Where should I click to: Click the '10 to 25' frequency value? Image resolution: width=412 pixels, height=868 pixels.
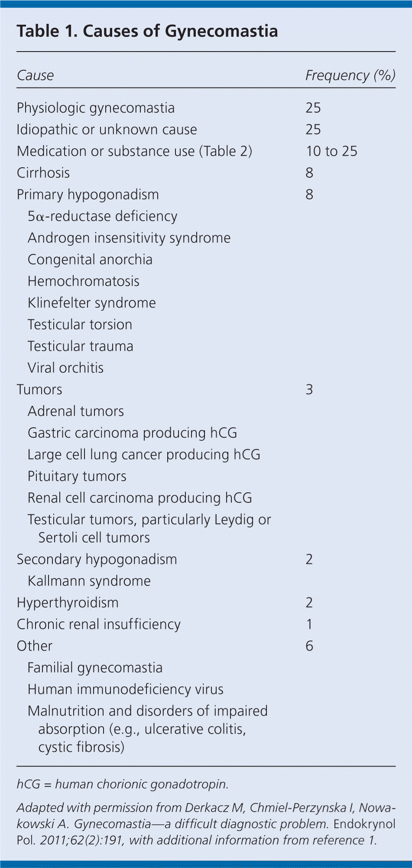coord(331,151)
